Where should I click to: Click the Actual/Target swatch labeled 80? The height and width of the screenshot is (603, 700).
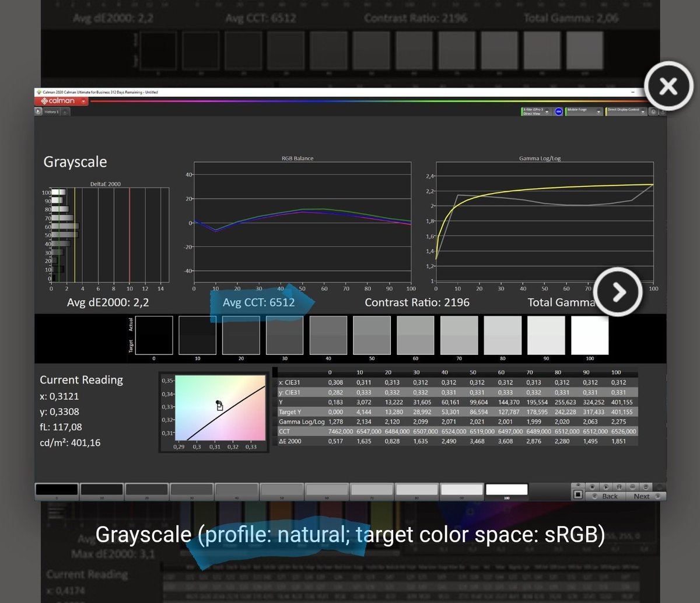tap(503, 335)
